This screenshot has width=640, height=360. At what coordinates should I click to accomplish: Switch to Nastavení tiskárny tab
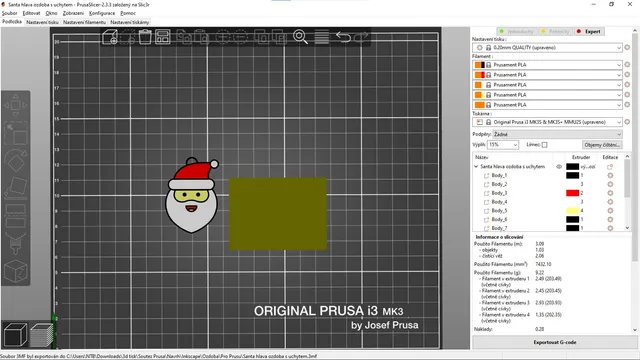[x=130, y=22]
